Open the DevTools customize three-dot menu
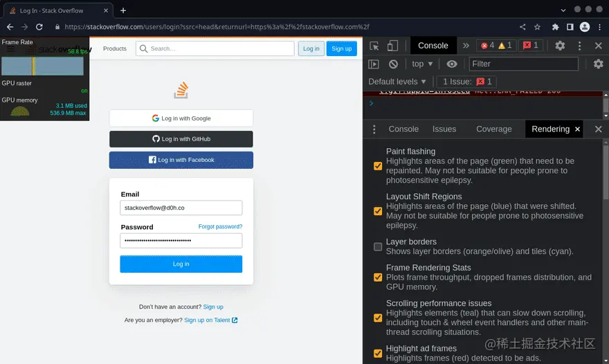Image resolution: width=609 pixels, height=364 pixels. (579, 46)
